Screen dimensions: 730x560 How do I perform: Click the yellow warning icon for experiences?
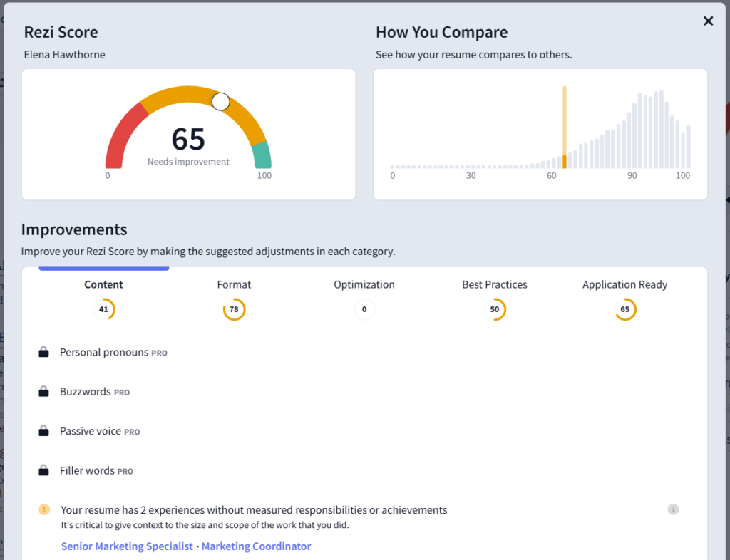click(44, 509)
